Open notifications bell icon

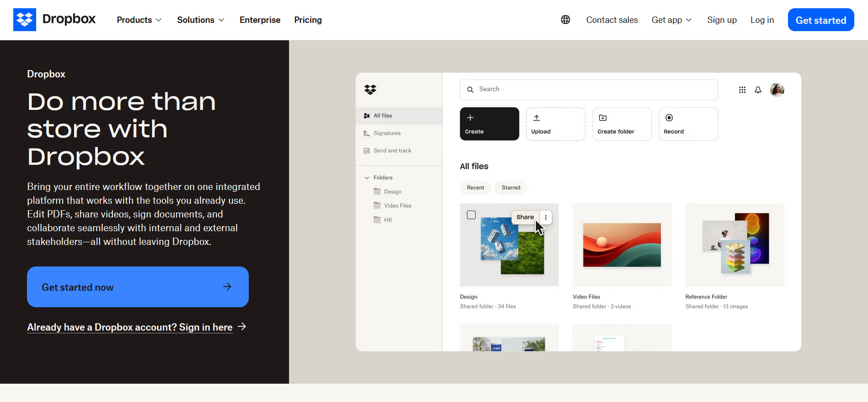(758, 90)
